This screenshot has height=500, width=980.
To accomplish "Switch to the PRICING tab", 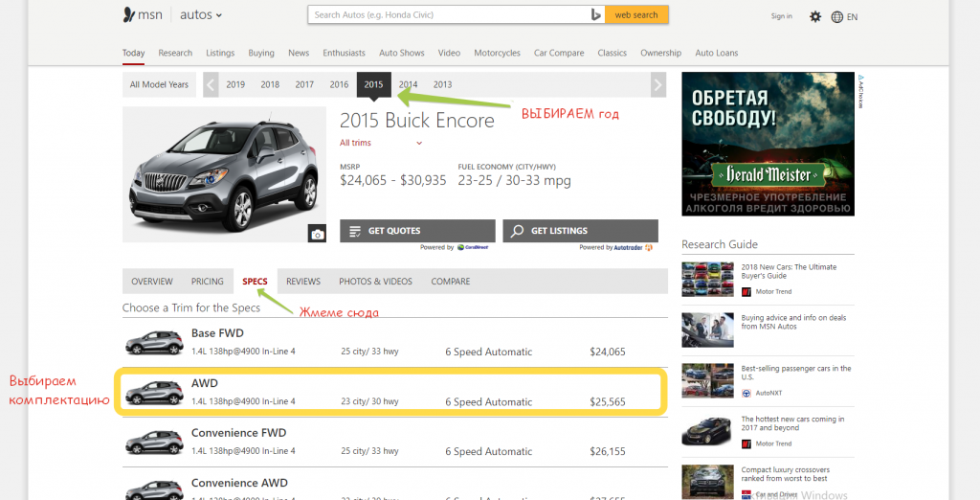I will pyautogui.click(x=207, y=282).
